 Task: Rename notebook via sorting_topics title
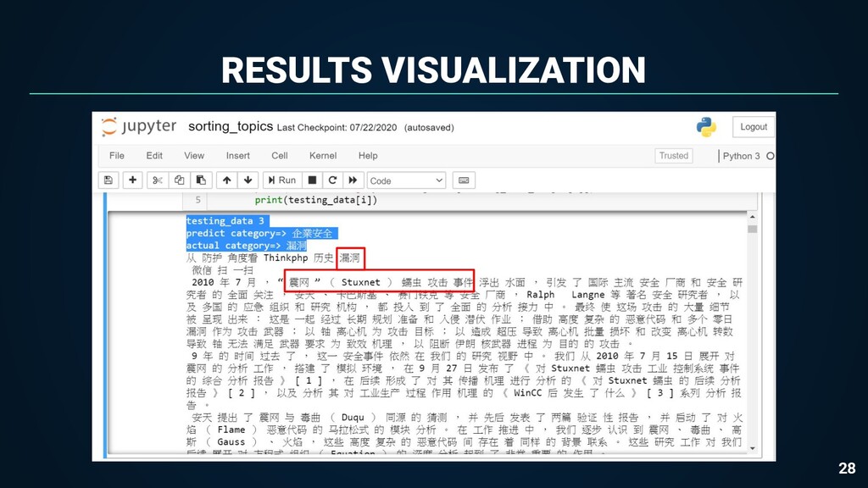point(231,127)
